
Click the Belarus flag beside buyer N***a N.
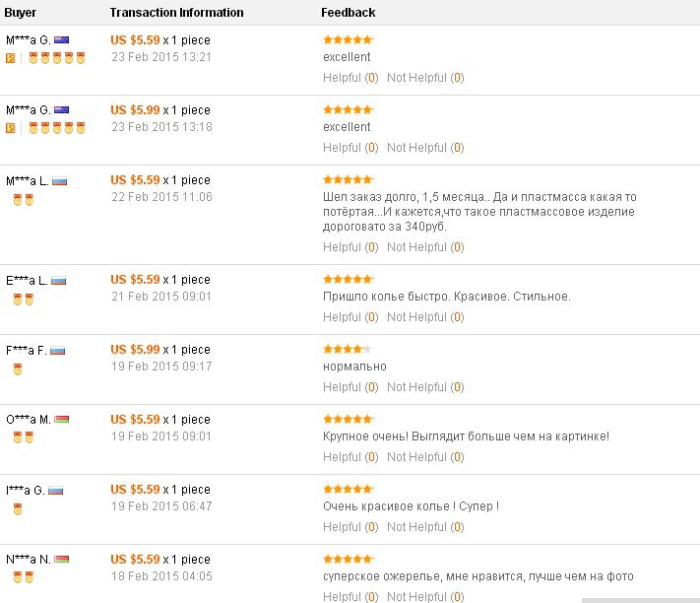pos(61,560)
